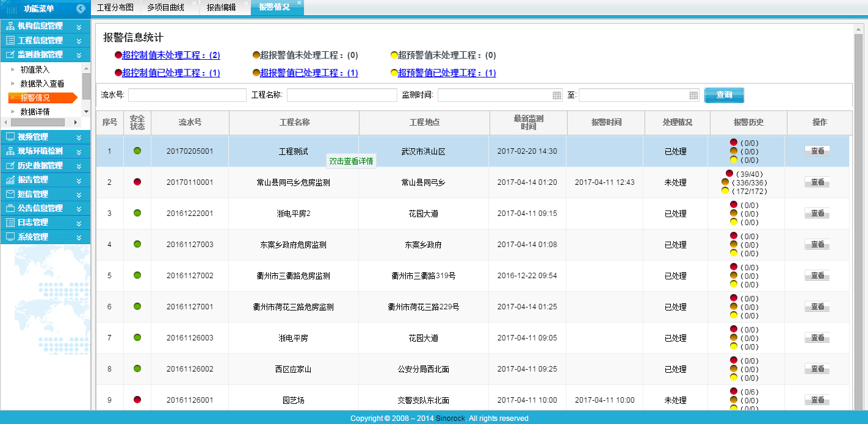This screenshot has height=424, width=868.
Task: Click the 工程信息管理 list icon
Action: (10, 40)
